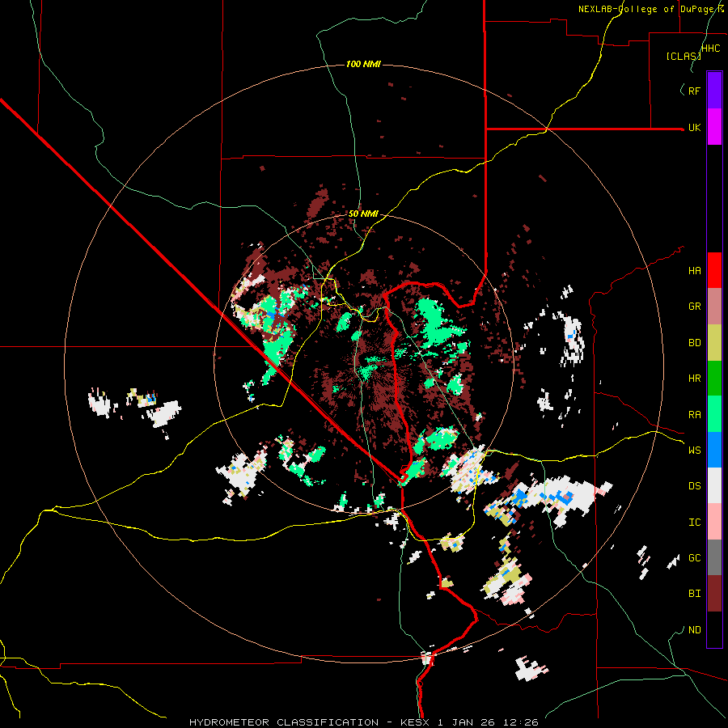Click the 'IC' legend label
The image size is (728, 728).
pyautogui.click(x=694, y=523)
